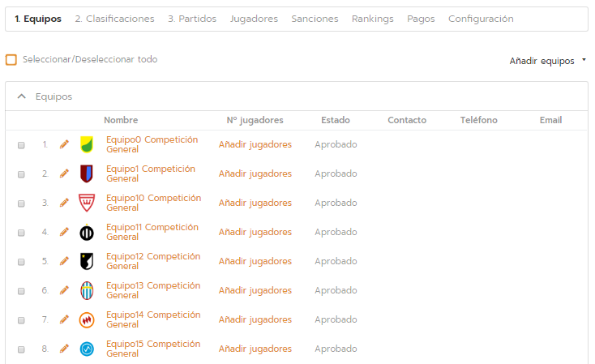
Task: Click Añadir jugadores for Equipo13
Action: click(255, 290)
